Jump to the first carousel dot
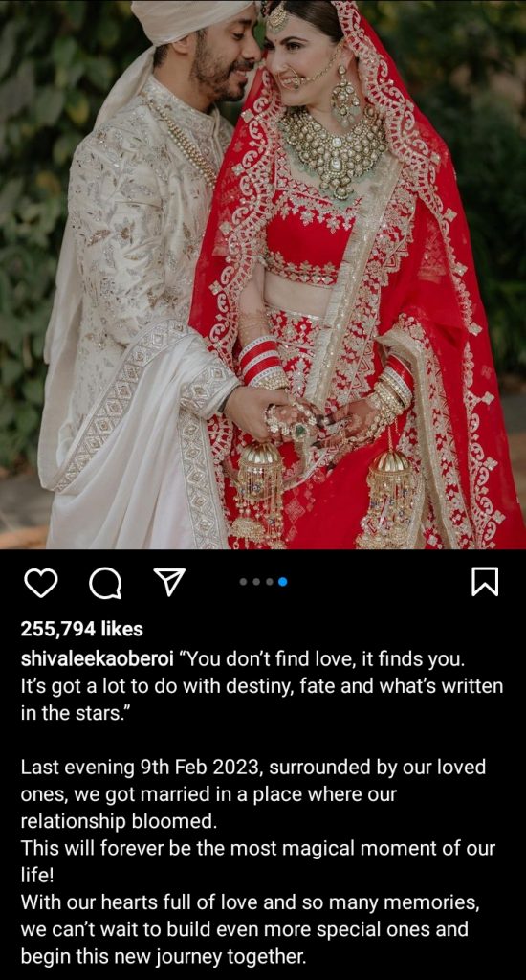The height and width of the screenshot is (980, 526). coord(243,582)
